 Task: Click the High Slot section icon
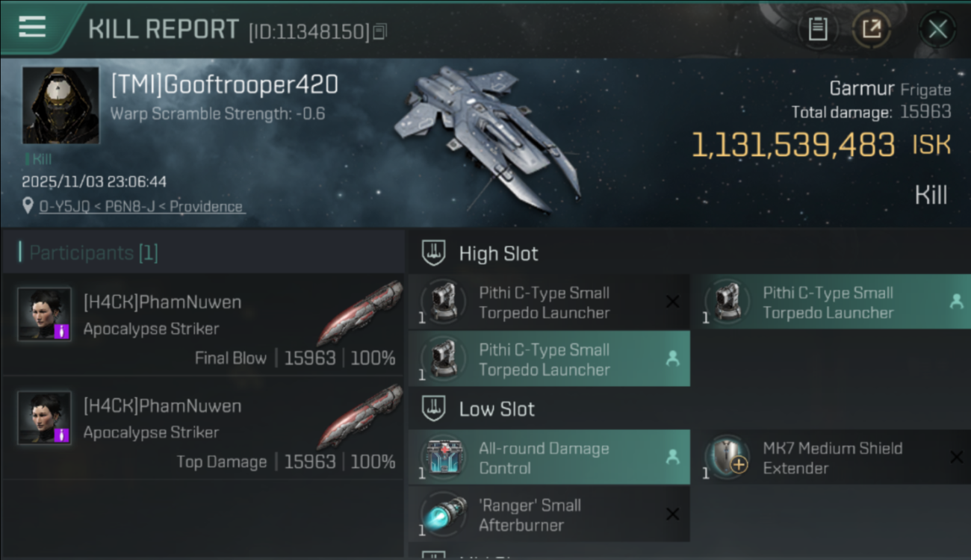[434, 253]
